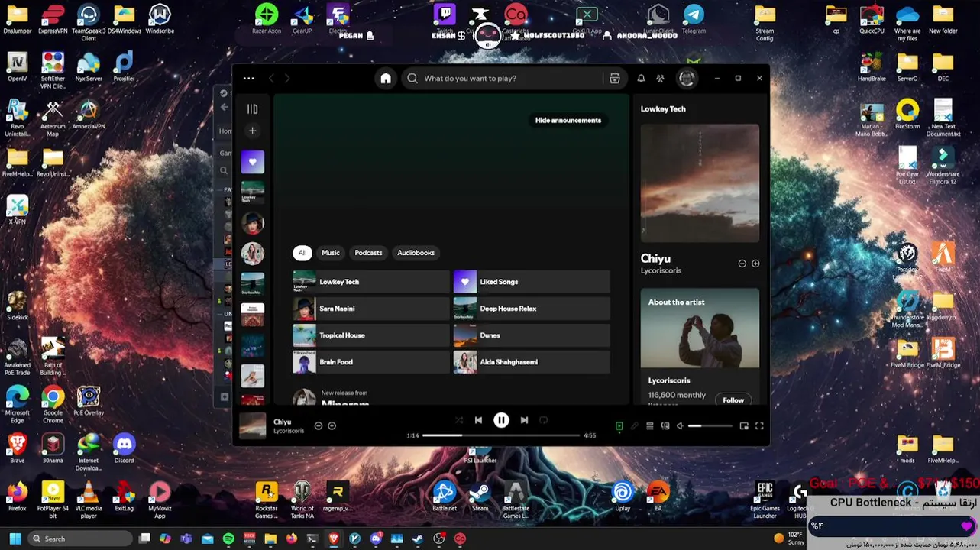Viewport: 980px width, 550px height.
Task: Open the Spotify profile avatar
Action: [x=687, y=78]
